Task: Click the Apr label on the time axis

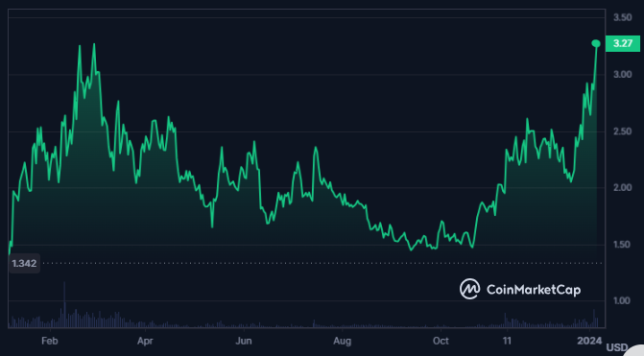Action: 145,342
